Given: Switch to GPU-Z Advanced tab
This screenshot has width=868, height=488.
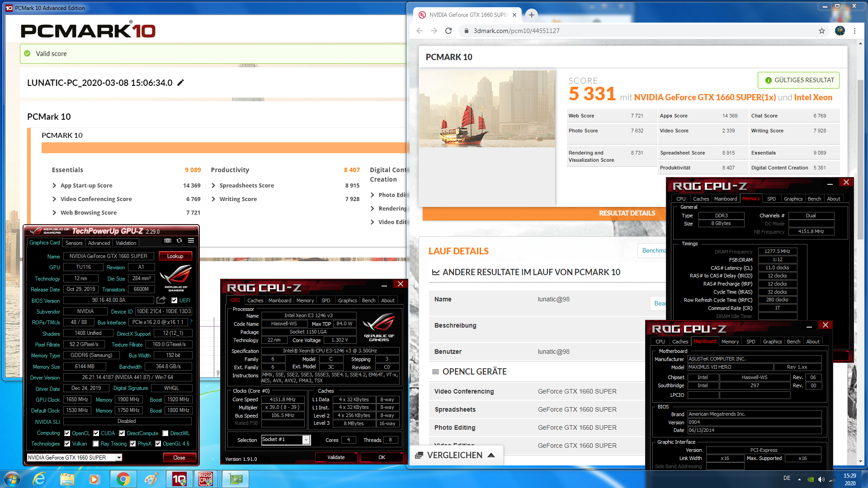Looking at the screenshot, I should (99, 243).
